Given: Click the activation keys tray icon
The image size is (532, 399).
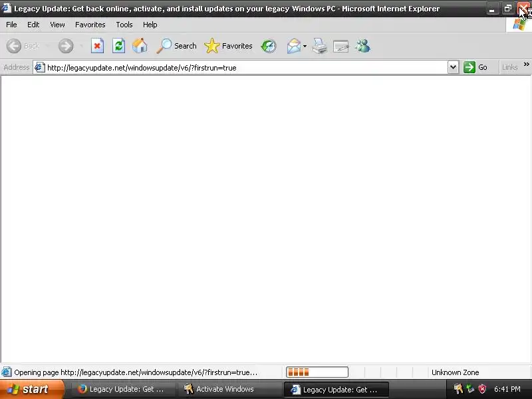Looking at the screenshot, I should tap(458, 389).
